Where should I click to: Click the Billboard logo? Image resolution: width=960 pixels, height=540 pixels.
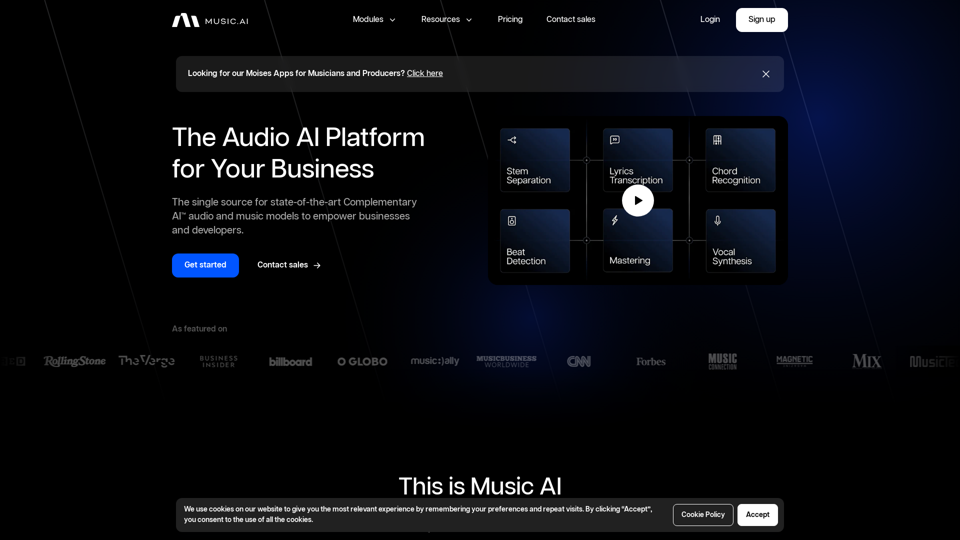[290, 362]
